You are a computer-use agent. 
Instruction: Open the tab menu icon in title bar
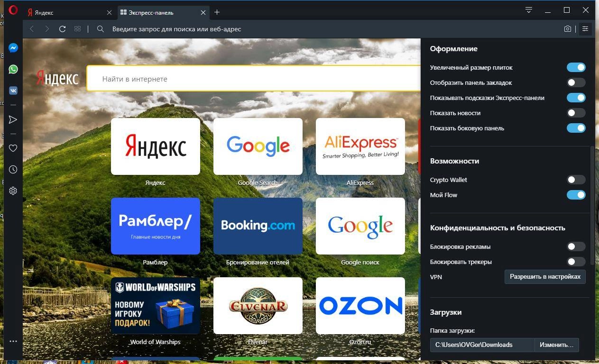click(x=529, y=10)
